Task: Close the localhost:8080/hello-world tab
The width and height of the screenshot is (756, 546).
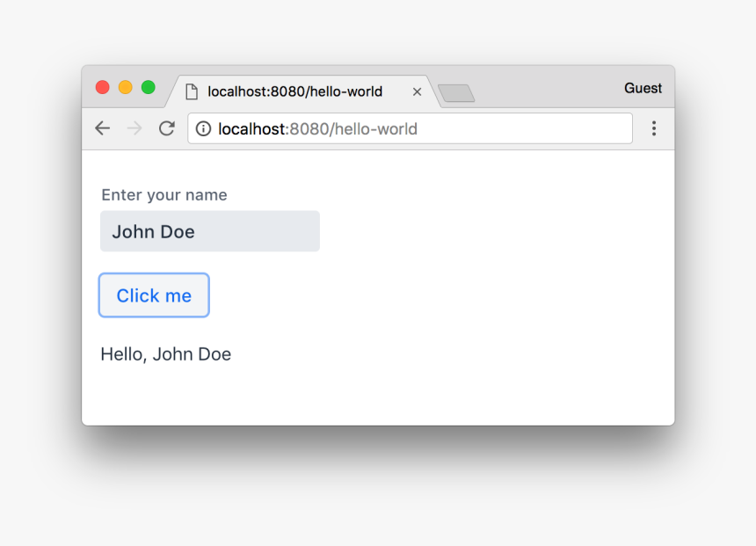Action: pyautogui.click(x=417, y=91)
